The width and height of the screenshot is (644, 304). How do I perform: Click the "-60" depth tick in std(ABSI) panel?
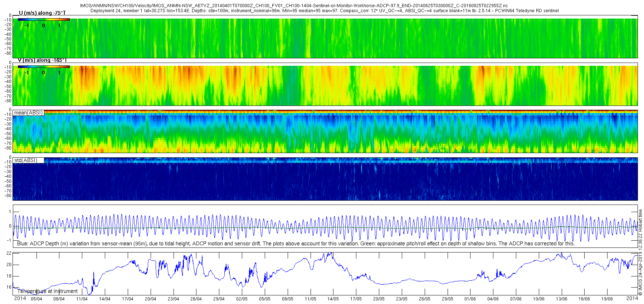click(8, 186)
